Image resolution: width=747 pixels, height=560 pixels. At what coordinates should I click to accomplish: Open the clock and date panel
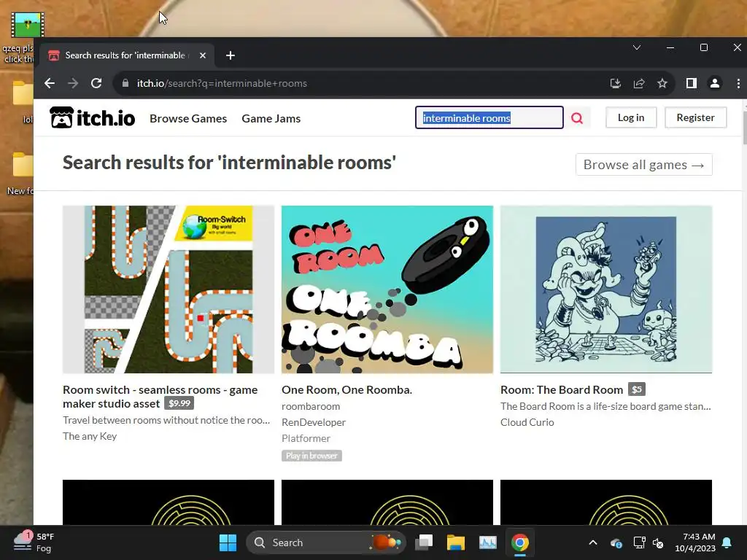coord(695,542)
